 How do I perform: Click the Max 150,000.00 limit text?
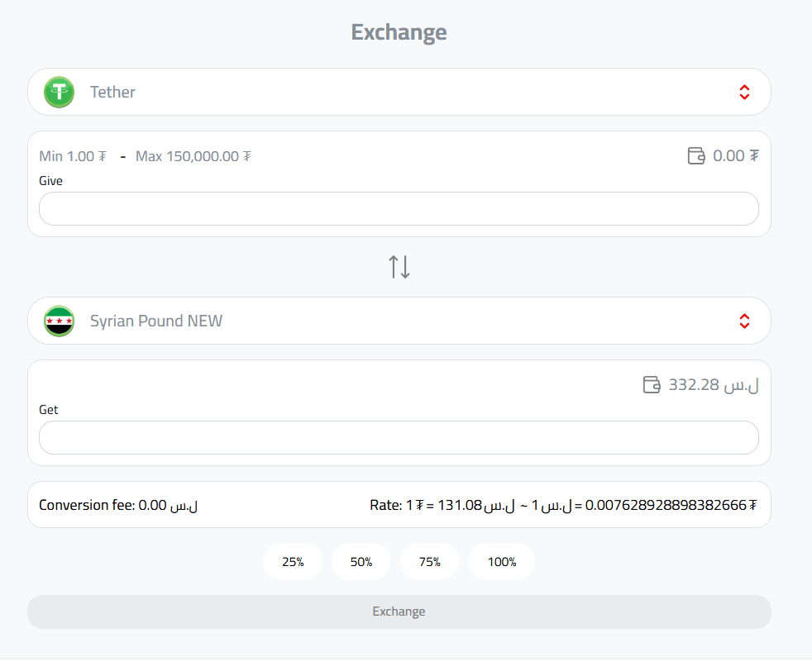pos(193,156)
